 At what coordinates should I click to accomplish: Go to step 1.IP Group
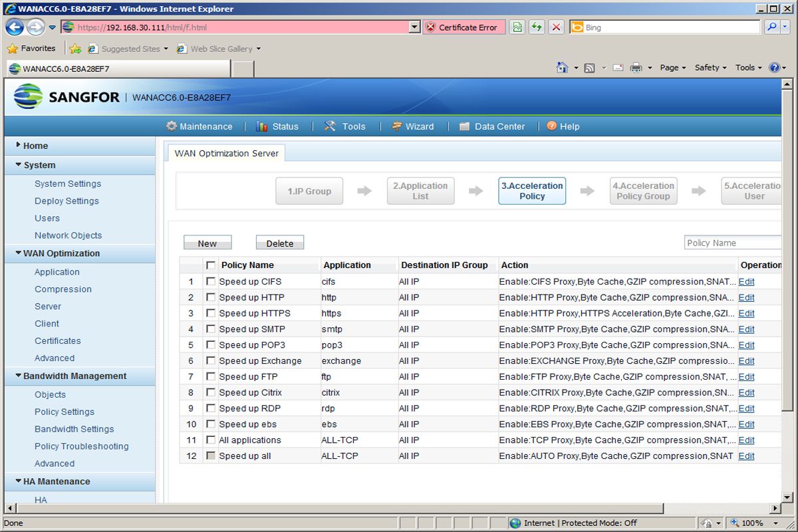[x=309, y=191]
